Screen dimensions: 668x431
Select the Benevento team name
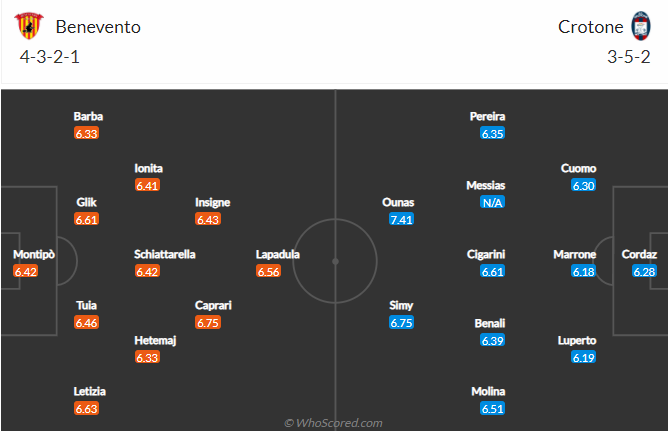point(98,27)
